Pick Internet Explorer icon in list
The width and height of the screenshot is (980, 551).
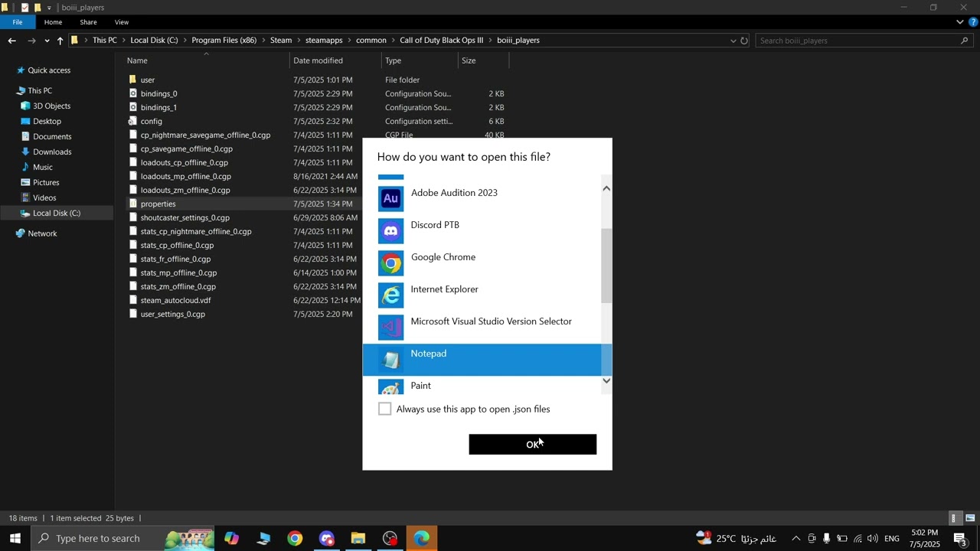tap(390, 295)
